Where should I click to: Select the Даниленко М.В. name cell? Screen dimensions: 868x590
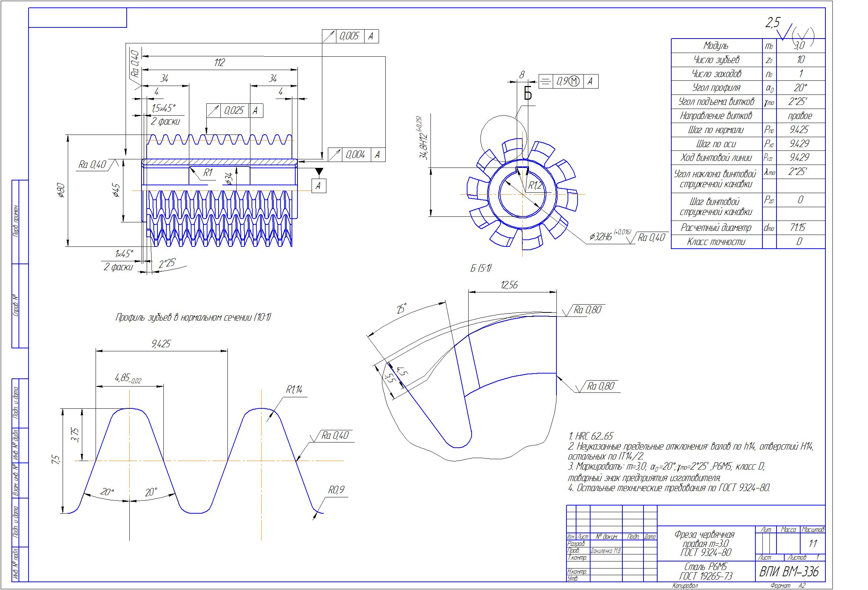(606, 551)
